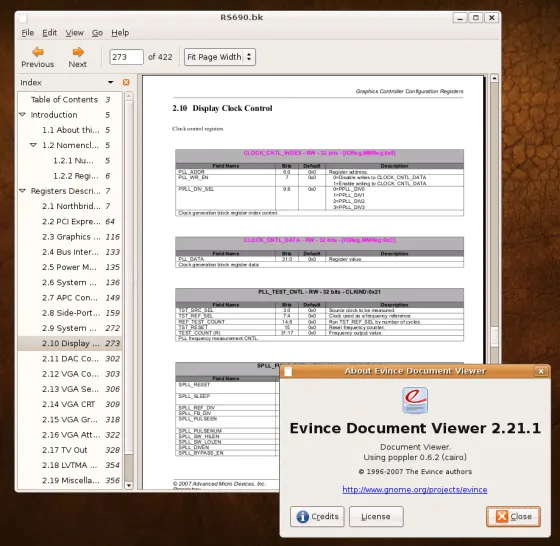This screenshot has height=546, width=560.
Task: Click the Close button in About dialog
Action: click(x=513, y=516)
